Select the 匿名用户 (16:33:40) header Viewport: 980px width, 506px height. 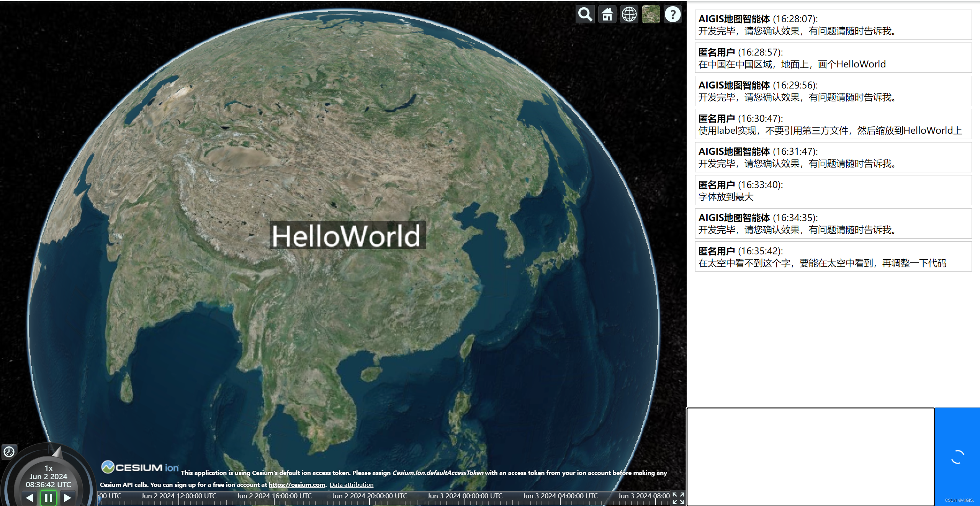[741, 185]
